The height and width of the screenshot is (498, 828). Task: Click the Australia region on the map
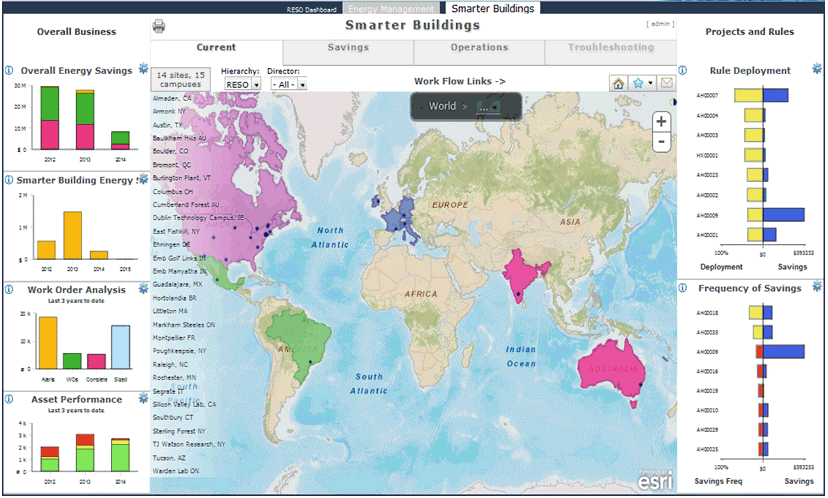click(x=613, y=370)
